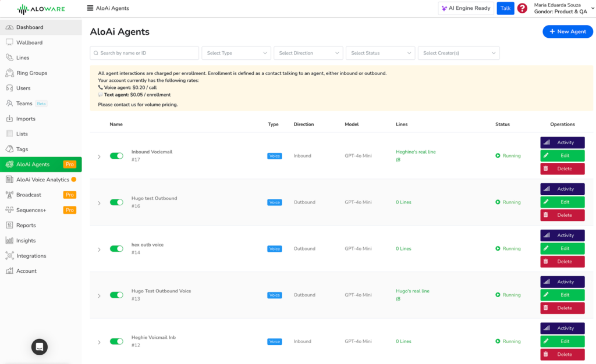Click the Talk button
596x364 pixels.
point(505,8)
